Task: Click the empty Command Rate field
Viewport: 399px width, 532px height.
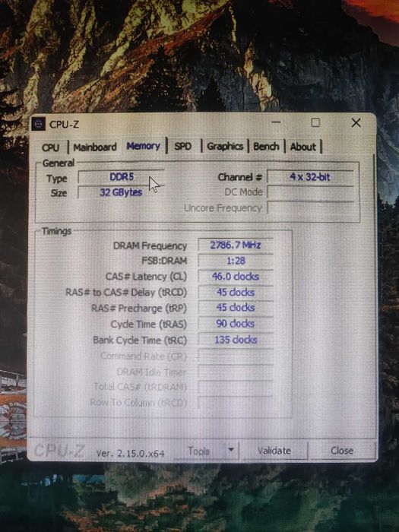Action: (236, 356)
